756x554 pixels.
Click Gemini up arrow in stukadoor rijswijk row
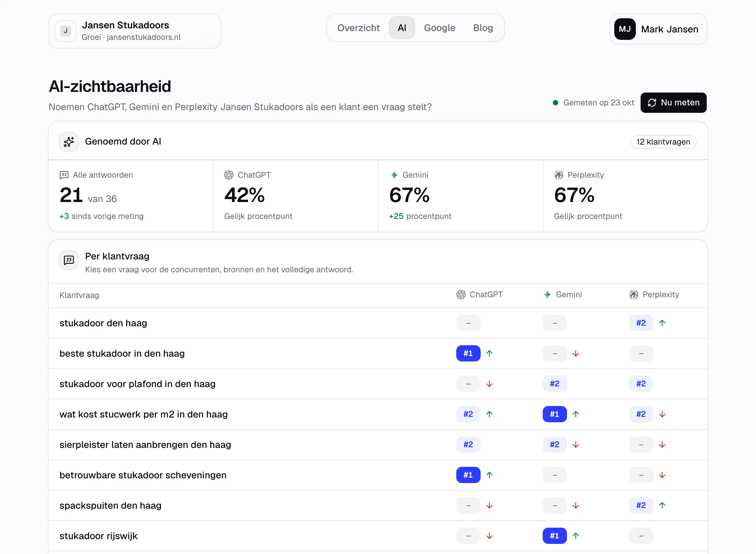point(576,536)
